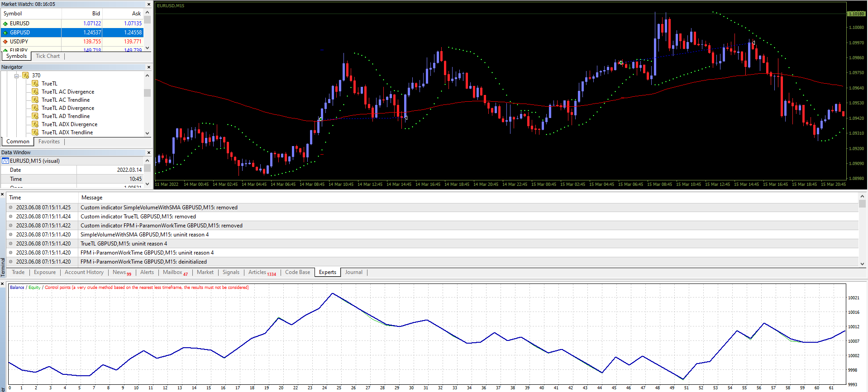Click the Market Watch scrollbar down arrow

tap(148, 48)
